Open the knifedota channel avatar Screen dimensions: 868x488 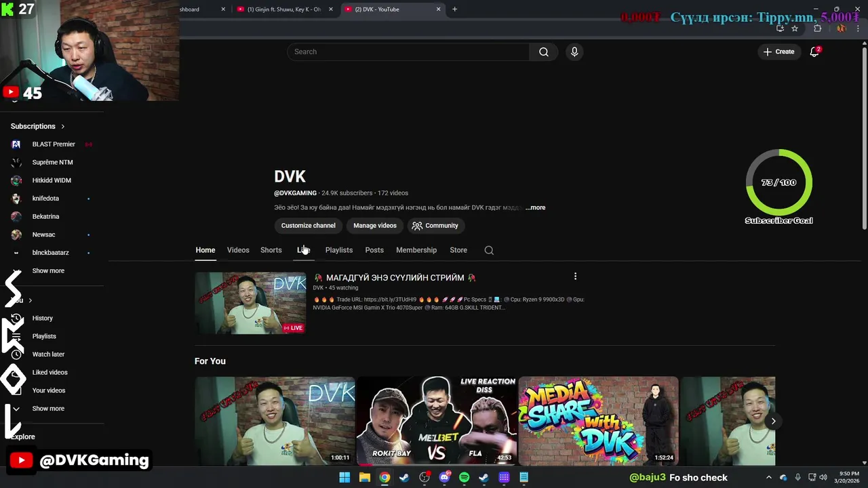(16, 199)
